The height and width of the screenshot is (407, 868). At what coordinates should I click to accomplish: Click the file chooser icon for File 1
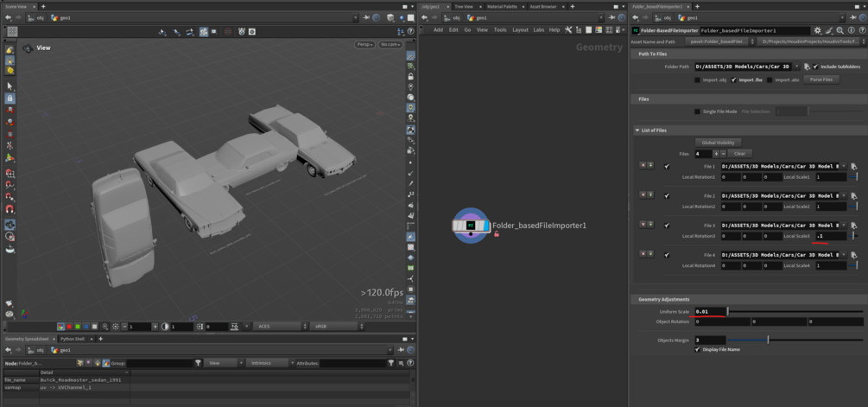click(x=853, y=166)
